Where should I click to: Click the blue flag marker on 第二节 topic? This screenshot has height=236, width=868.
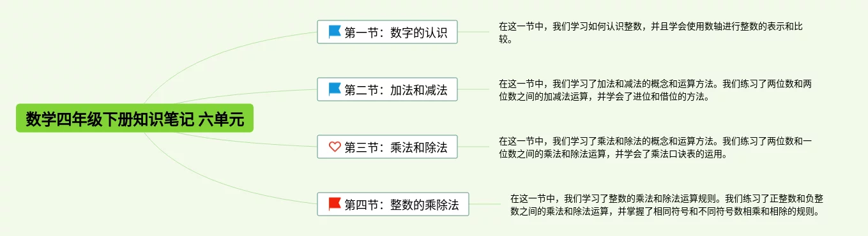click(x=335, y=89)
